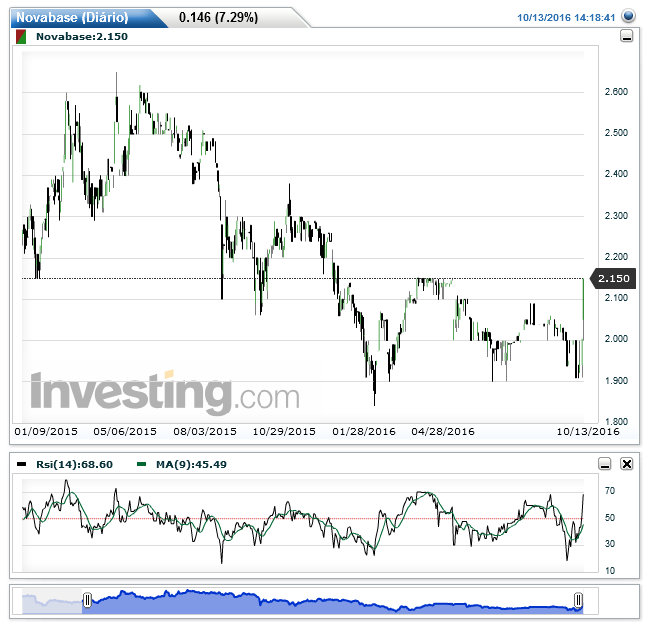Click the black Rsi(14) legend marker

[21, 464]
